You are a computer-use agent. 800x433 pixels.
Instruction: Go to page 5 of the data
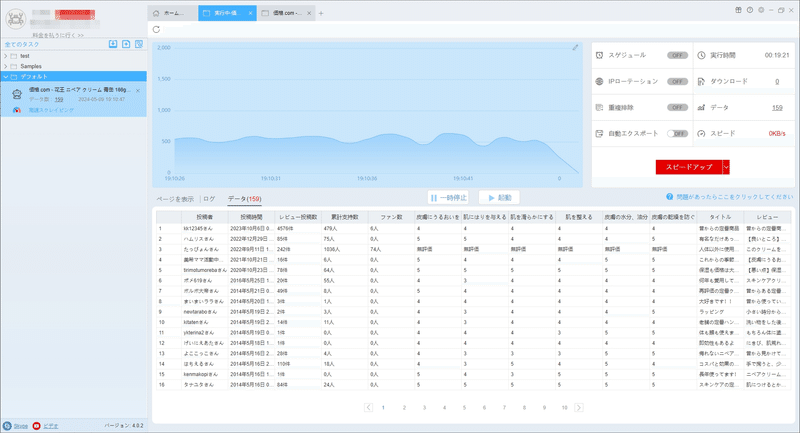[x=464, y=407]
